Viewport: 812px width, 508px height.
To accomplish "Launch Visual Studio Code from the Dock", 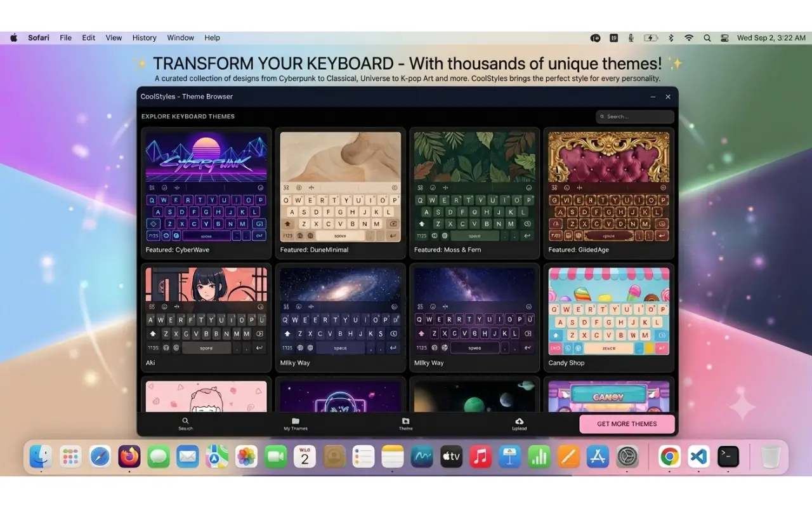I will [x=698, y=456].
